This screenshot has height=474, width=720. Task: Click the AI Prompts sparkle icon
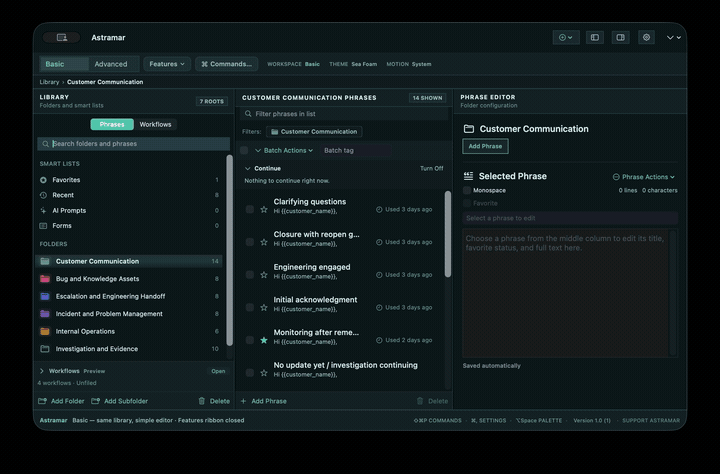coord(43,210)
